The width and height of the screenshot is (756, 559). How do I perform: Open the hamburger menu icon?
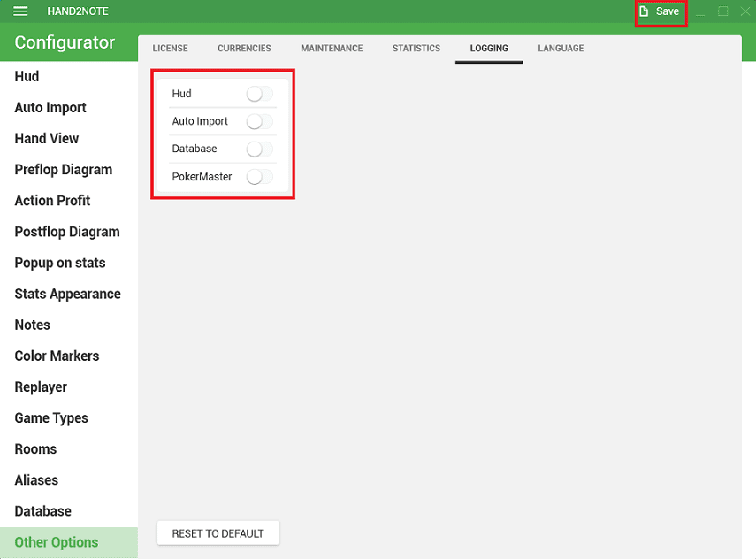20,11
